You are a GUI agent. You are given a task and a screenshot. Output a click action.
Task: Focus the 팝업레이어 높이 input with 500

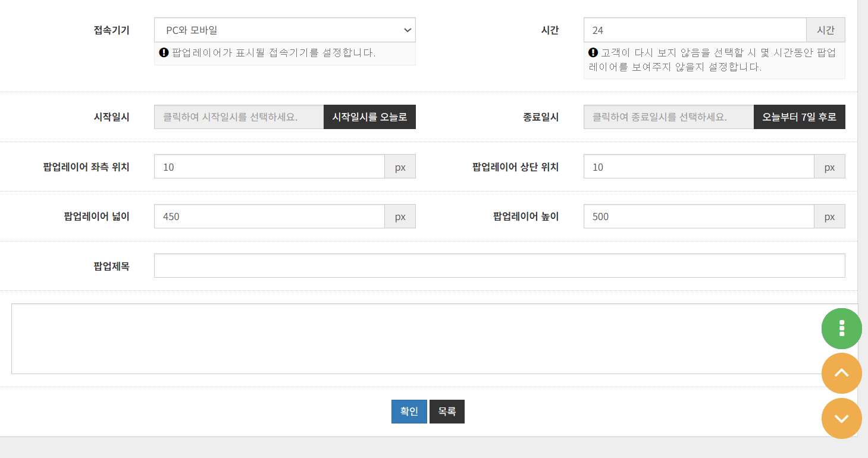pyautogui.click(x=698, y=217)
